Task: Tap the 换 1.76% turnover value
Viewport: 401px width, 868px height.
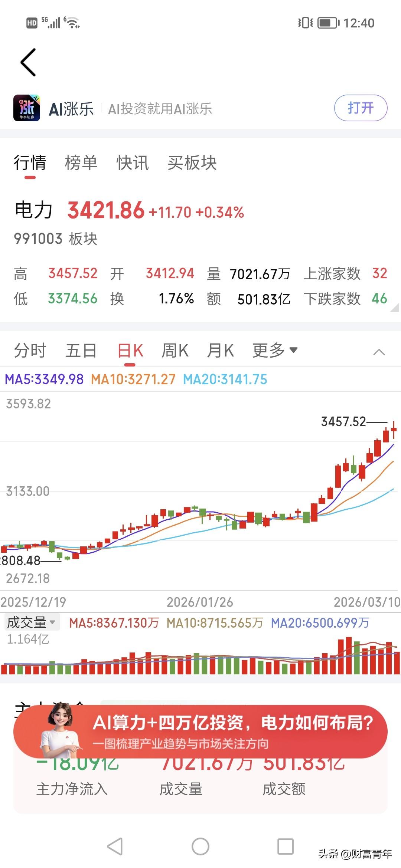Action: pos(176,299)
